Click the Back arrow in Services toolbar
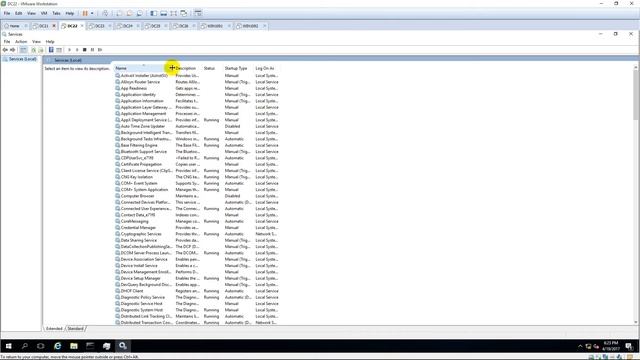Screen dimensions: 640x360 pyautogui.click(x=5, y=50)
